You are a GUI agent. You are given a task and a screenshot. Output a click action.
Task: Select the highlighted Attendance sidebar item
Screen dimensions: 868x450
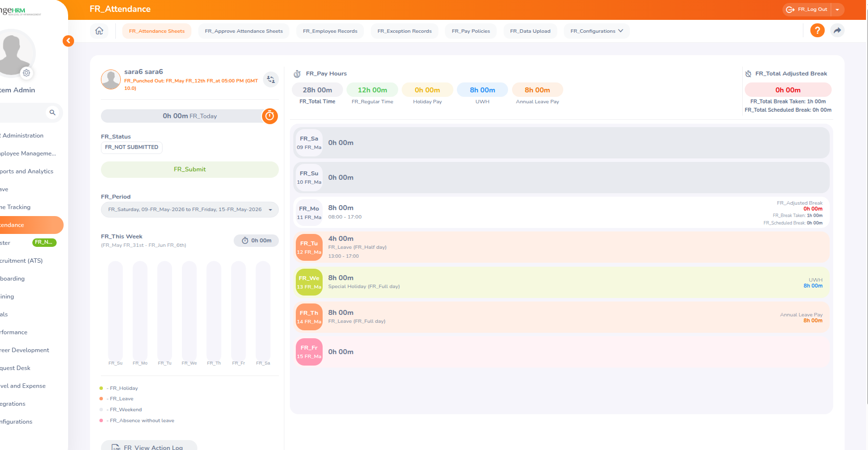(31, 225)
